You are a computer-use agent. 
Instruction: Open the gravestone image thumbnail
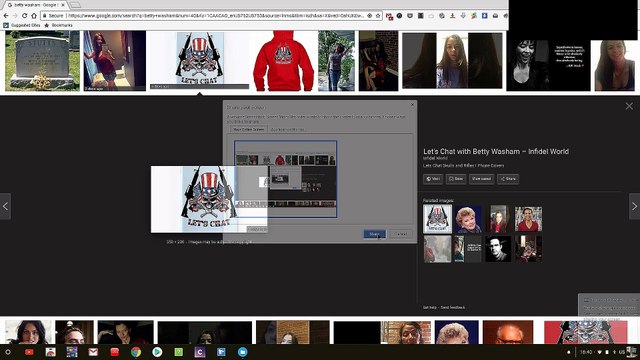(x=42, y=61)
